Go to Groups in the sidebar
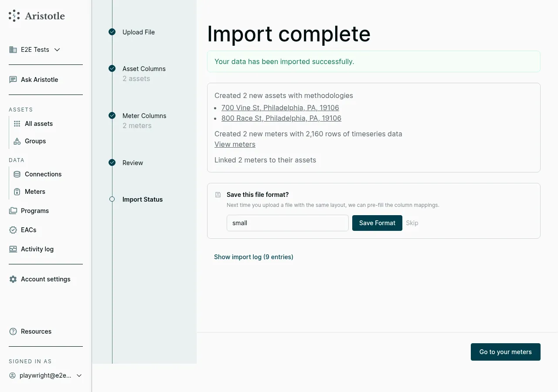Image resolution: width=558 pixels, height=392 pixels. pyautogui.click(x=35, y=141)
